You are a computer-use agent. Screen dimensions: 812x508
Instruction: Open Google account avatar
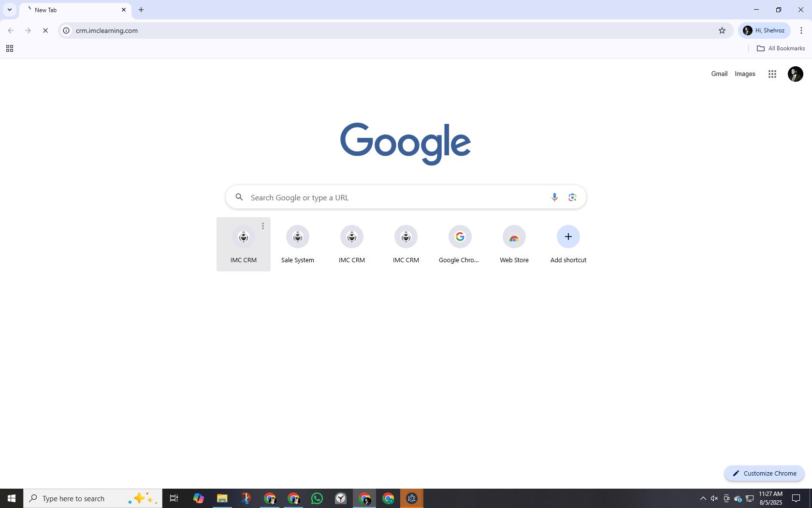coord(795,74)
